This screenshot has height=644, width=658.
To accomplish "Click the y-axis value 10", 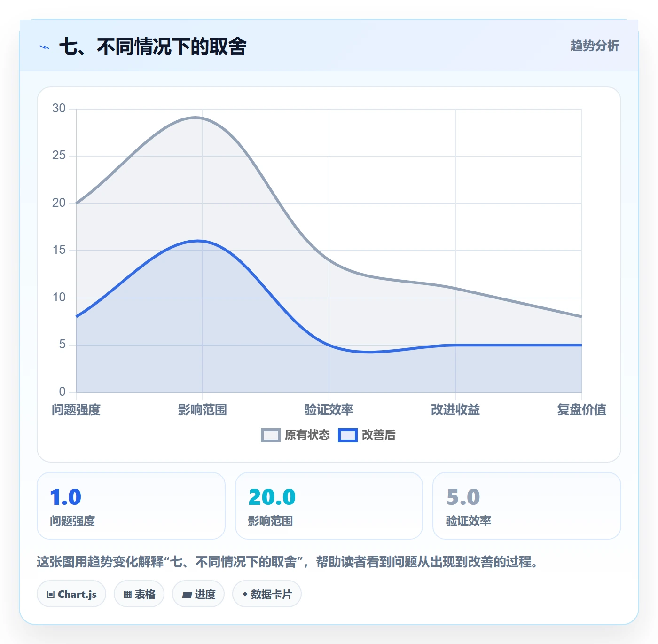I will pos(59,298).
